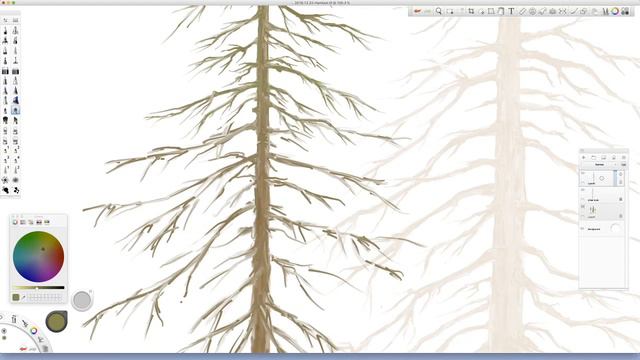Click the olive color puck
The width and height of the screenshot is (640, 360).
tap(56, 321)
